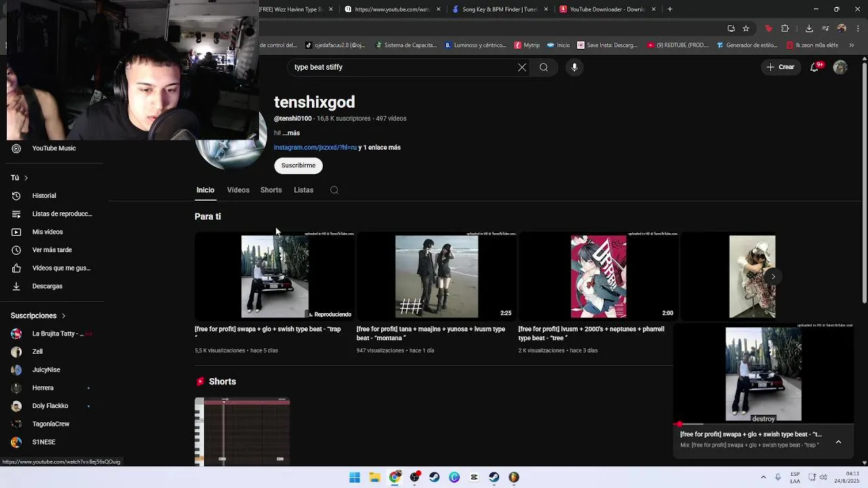Image resolution: width=868 pixels, height=488 pixels.
Task: Open Windows Start menu
Action: coord(355,477)
